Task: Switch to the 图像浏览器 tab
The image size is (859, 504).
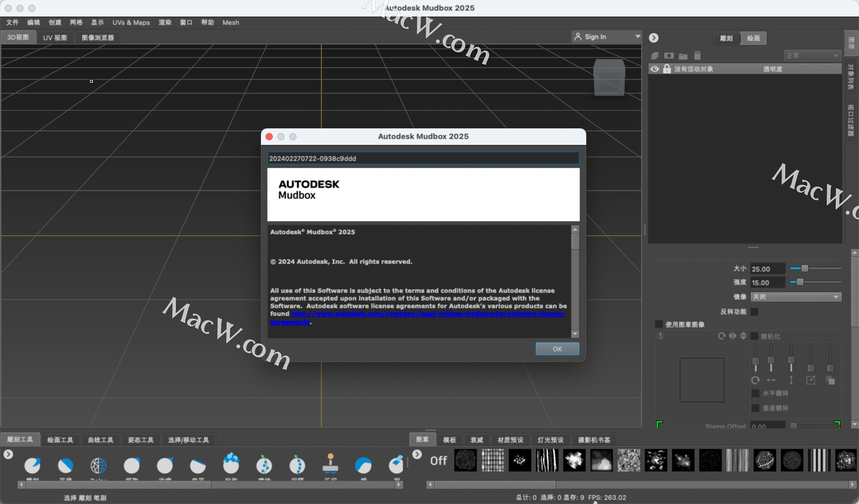Action: pyautogui.click(x=98, y=38)
